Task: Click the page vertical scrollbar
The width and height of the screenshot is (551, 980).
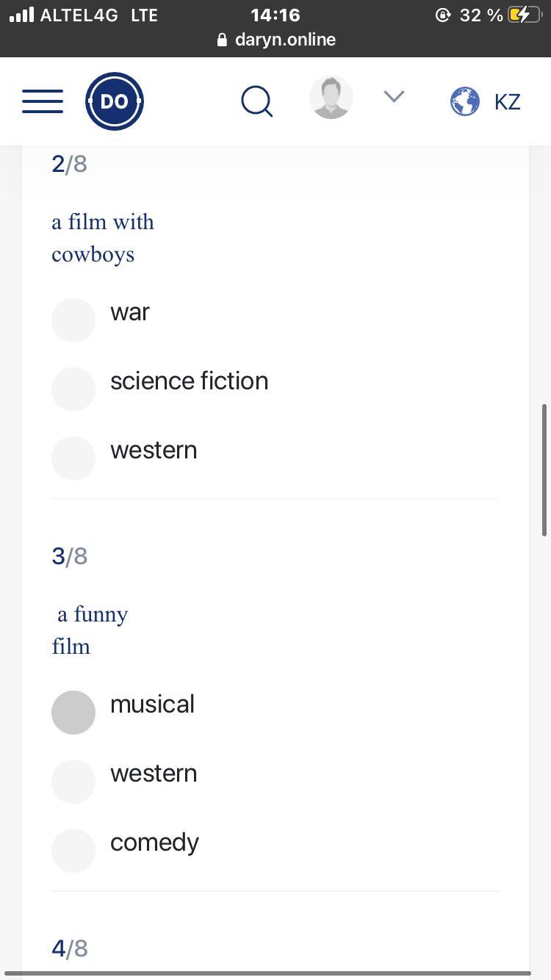Action: (544, 470)
